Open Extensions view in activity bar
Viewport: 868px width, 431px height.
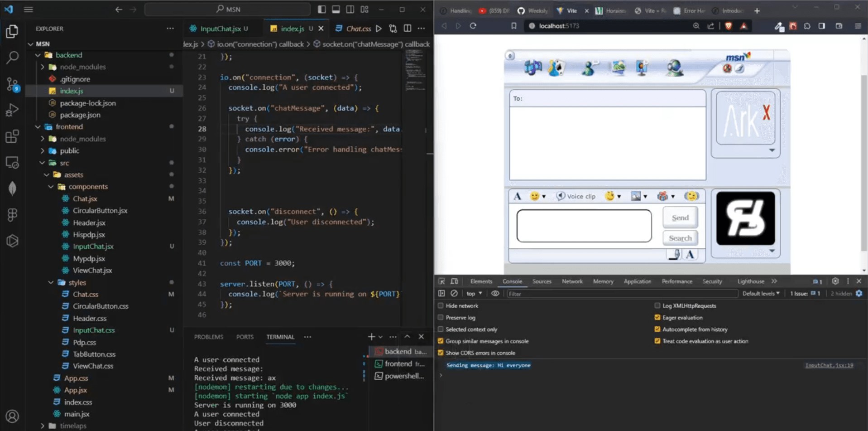[x=12, y=136]
